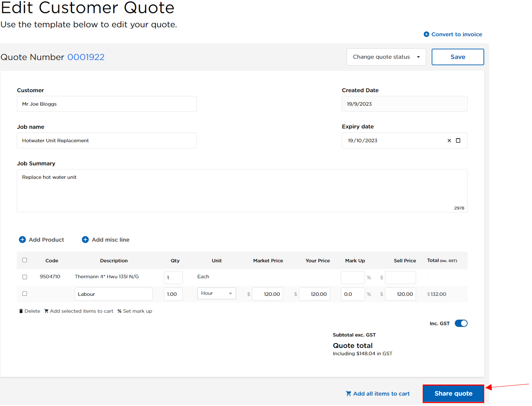Open the expiry date calendar picker icon
This screenshot has width=532, height=406.
click(x=458, y=141)
